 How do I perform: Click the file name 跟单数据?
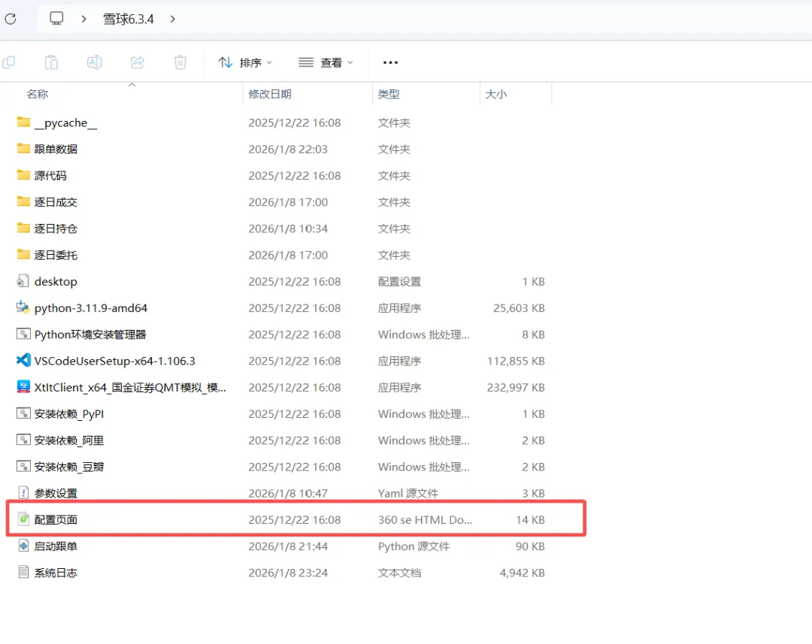[56, 149]
